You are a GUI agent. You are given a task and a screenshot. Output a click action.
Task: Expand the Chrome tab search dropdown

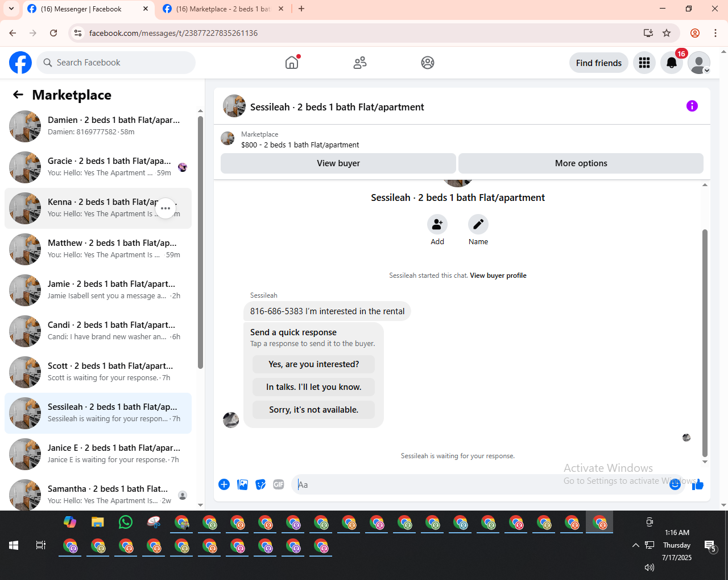click(x=11, y=9)
